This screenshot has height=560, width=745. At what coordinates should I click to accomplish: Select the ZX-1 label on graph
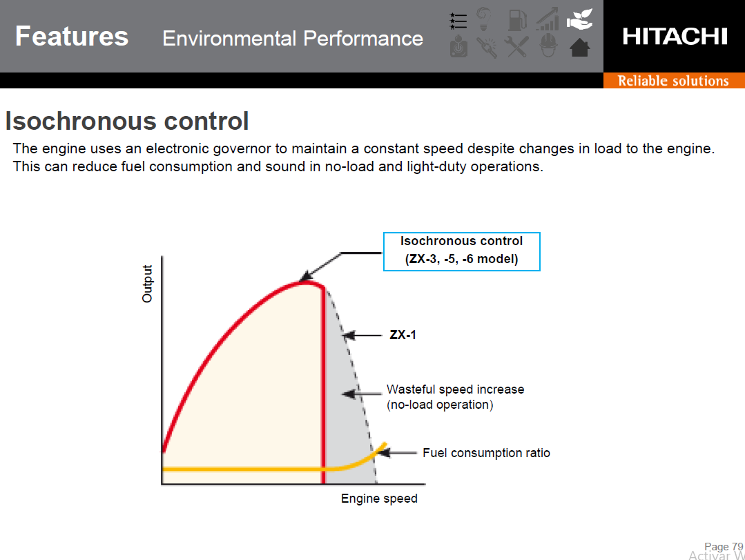[403, 336]
